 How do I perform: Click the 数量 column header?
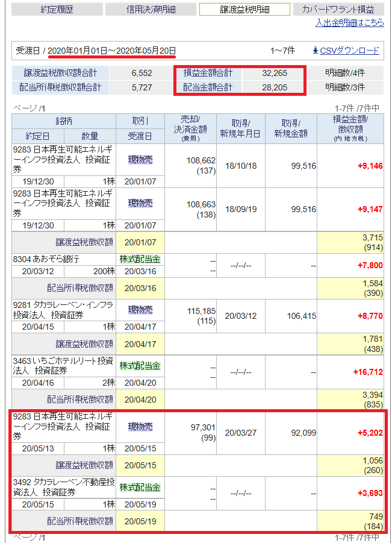[90, 136]
